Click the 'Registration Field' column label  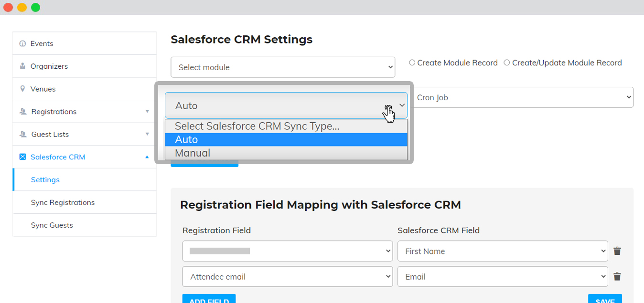coord(216,230)
